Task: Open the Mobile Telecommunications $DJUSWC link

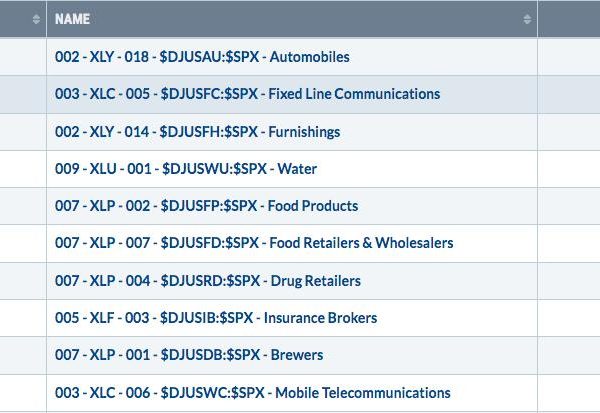Action: [253, 393]
